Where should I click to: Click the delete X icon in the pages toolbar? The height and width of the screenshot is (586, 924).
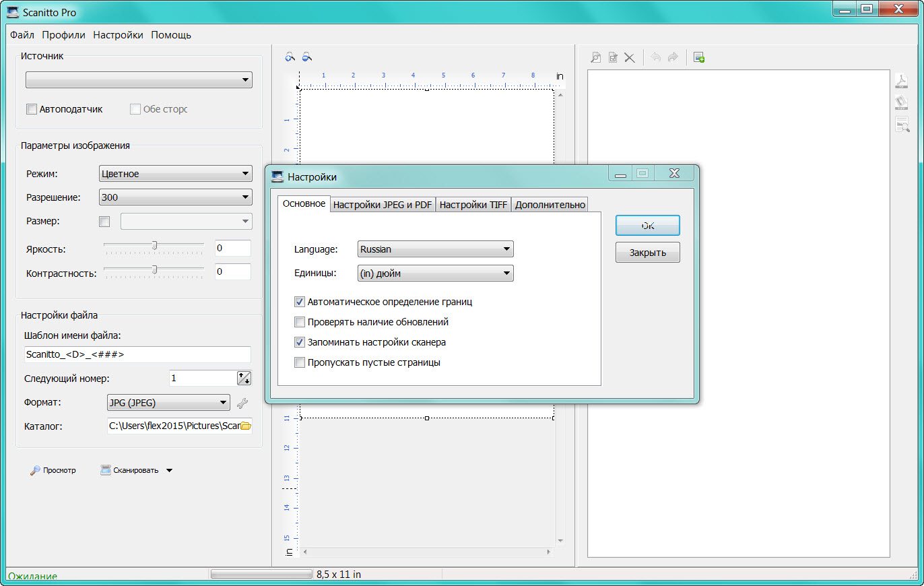tap(630, 58)
